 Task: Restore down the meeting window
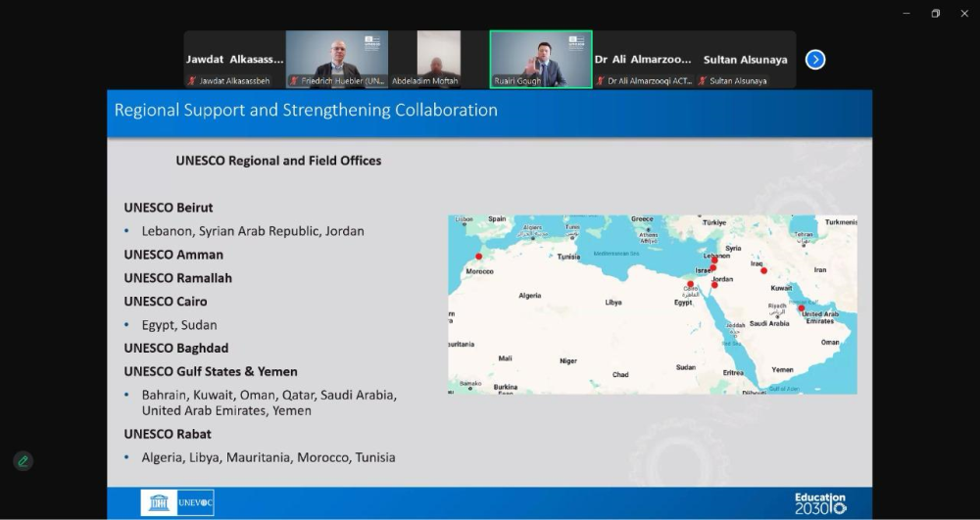(x=935, y=13)
